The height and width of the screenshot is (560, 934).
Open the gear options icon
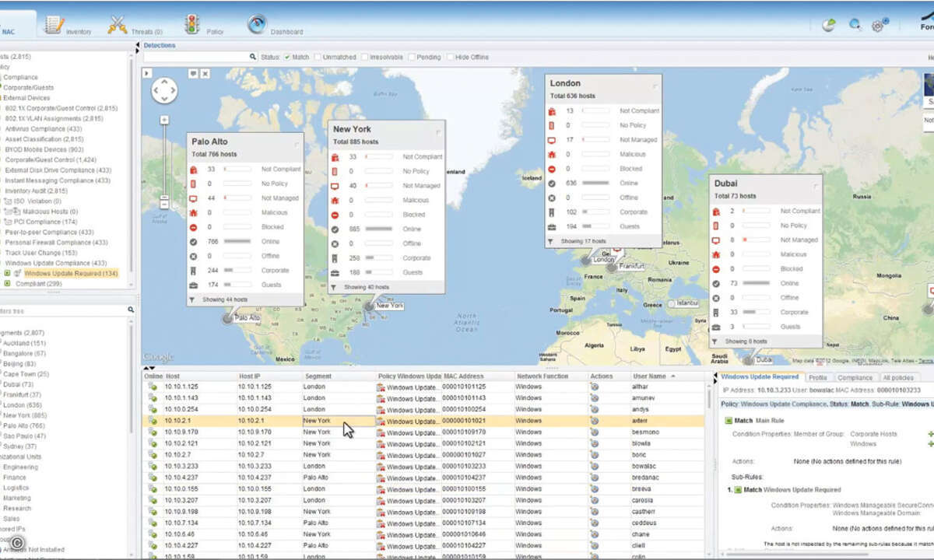(x=880, y=25)
